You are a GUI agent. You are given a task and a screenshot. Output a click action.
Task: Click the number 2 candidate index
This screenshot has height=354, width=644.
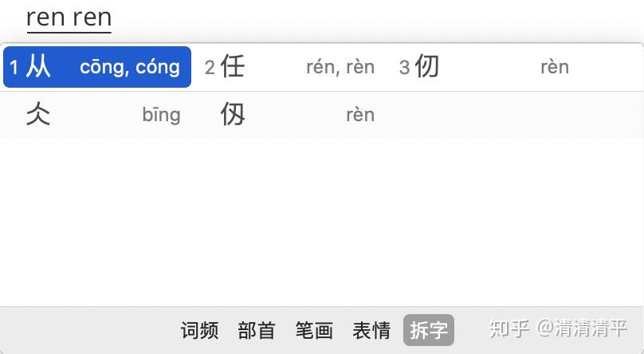click(210, 68)
